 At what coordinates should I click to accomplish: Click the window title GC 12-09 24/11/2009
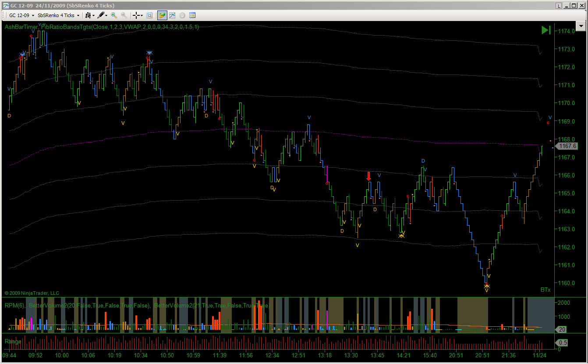pyautogui.click(x=38, y=5)
